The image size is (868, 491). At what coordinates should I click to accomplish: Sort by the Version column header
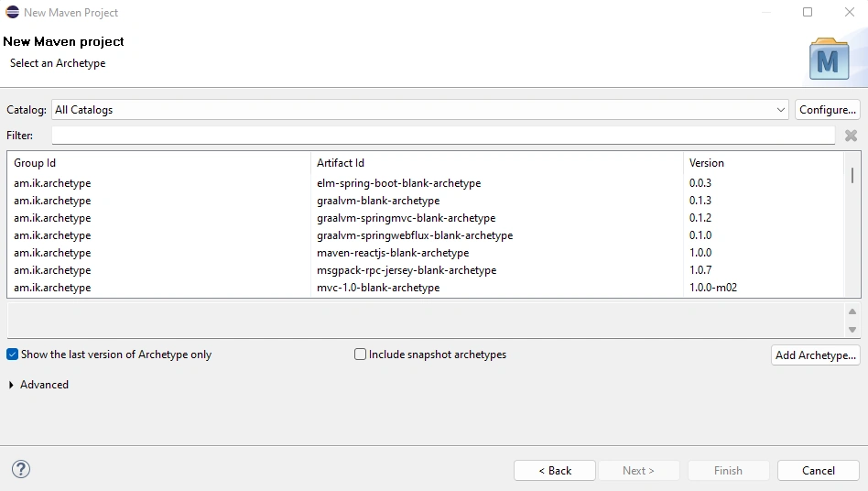point(764,163)
